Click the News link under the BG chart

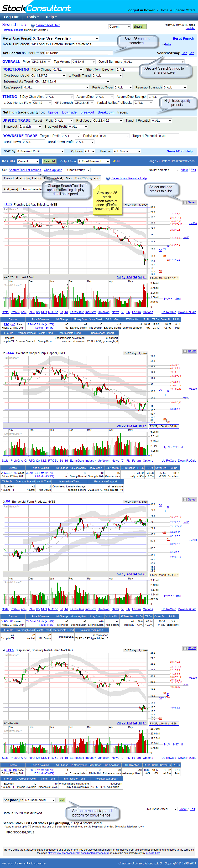(115, 610)
